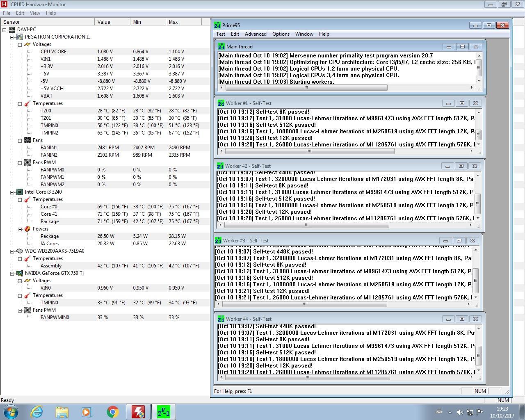Open the Windows Start menu
Screen dimensions: 525x420
pos(11,412)
